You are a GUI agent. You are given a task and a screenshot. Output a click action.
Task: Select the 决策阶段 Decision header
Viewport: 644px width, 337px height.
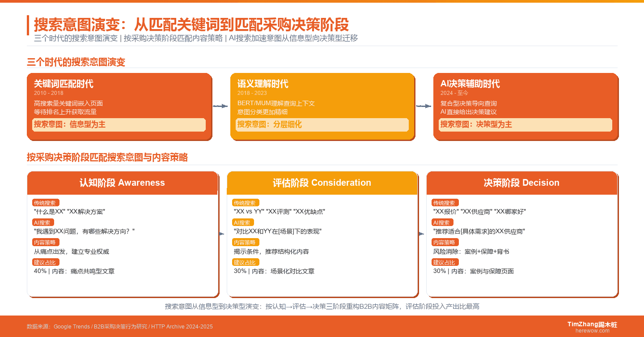coord(522,183)
